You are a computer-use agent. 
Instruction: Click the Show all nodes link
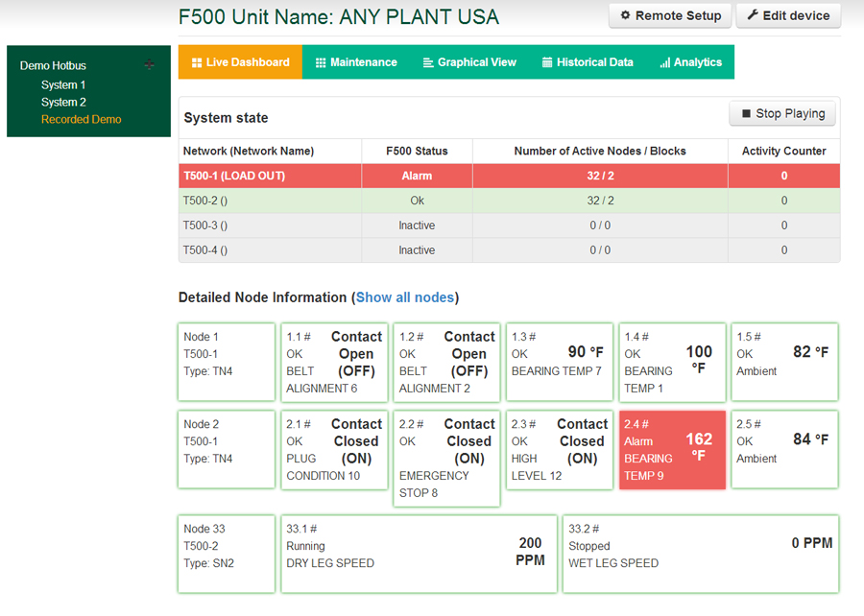pyautogui.click(x=405, y=297)
